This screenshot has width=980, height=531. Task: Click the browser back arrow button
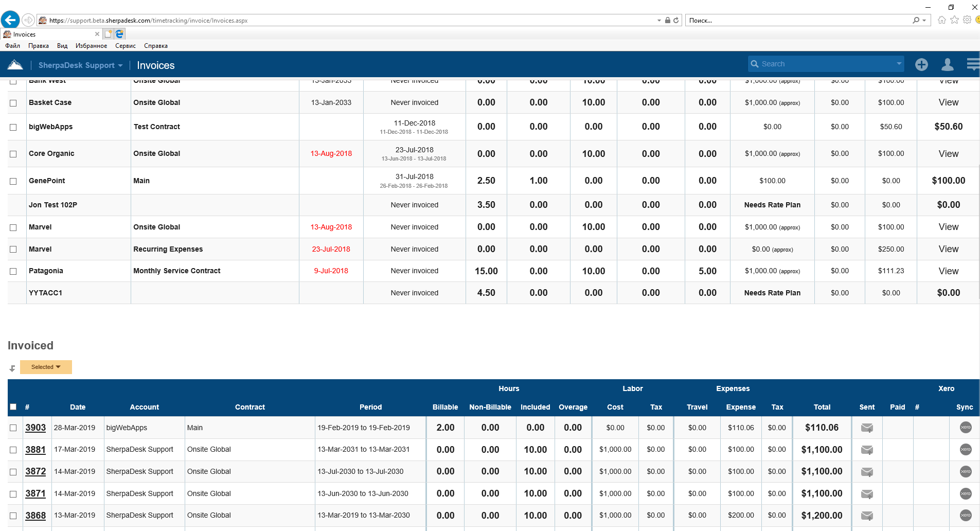click(10, 20)
